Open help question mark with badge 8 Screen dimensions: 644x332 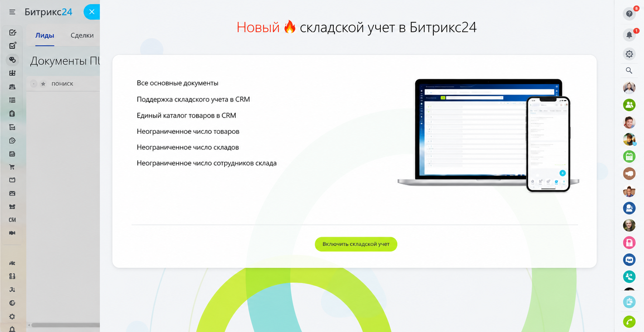629,14
